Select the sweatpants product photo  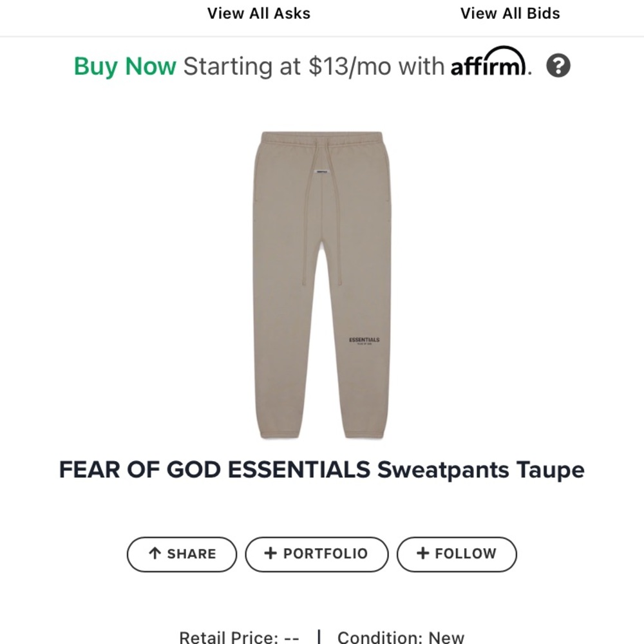click(322, 283)
